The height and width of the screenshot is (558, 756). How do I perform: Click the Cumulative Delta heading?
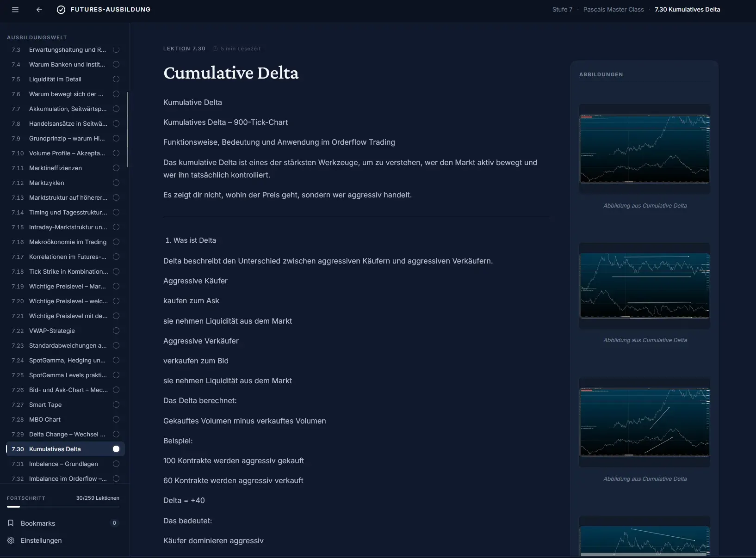[x=231, y=73]
